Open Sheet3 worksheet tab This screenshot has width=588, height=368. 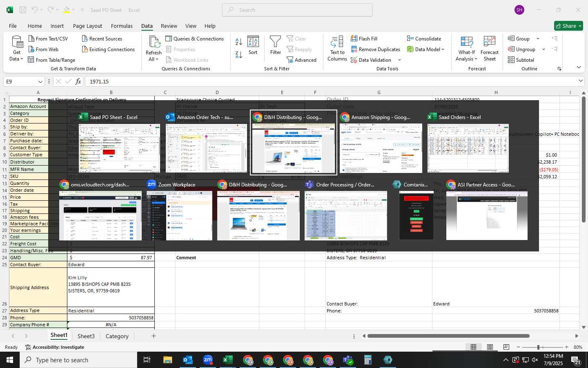[x=86, y=336]
